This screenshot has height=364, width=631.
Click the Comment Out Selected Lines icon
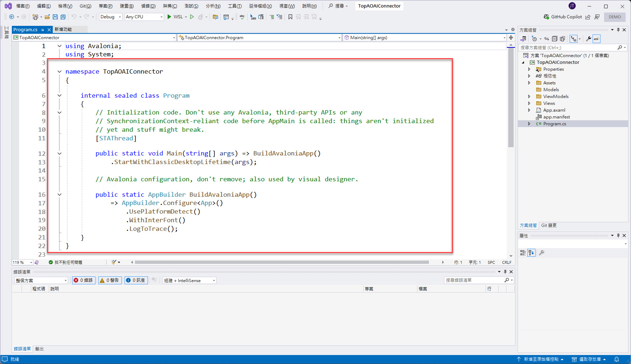click(272, 17)
